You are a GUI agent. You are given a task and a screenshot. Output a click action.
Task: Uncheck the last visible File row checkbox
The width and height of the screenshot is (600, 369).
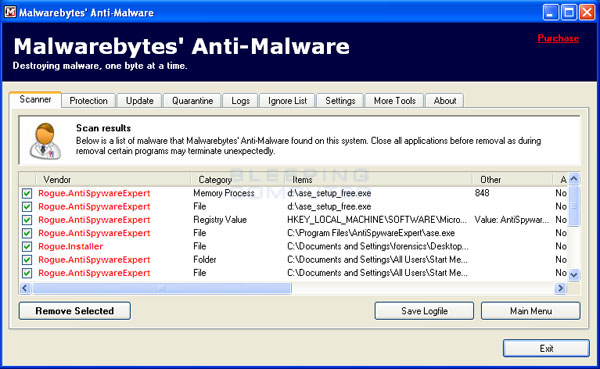[x=27, y=273]
